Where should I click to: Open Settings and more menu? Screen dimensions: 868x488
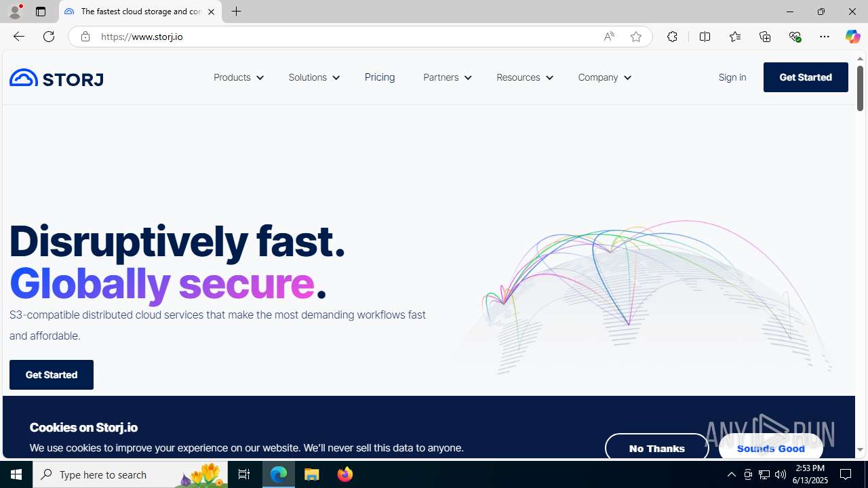click(825, 37)
